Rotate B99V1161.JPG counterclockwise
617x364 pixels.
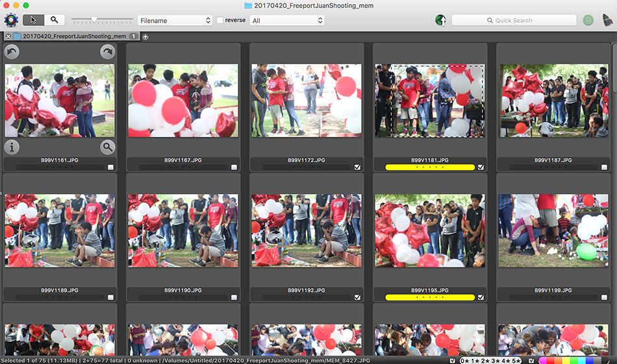point(12,51)
